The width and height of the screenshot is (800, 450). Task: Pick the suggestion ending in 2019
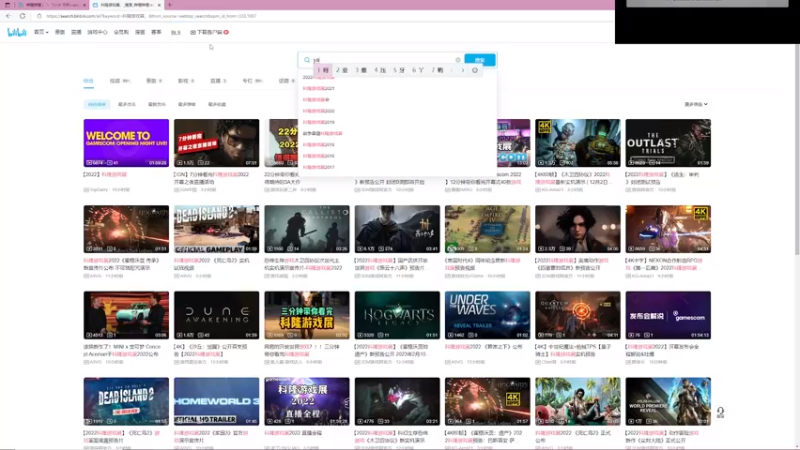click(x=319, y=122)
